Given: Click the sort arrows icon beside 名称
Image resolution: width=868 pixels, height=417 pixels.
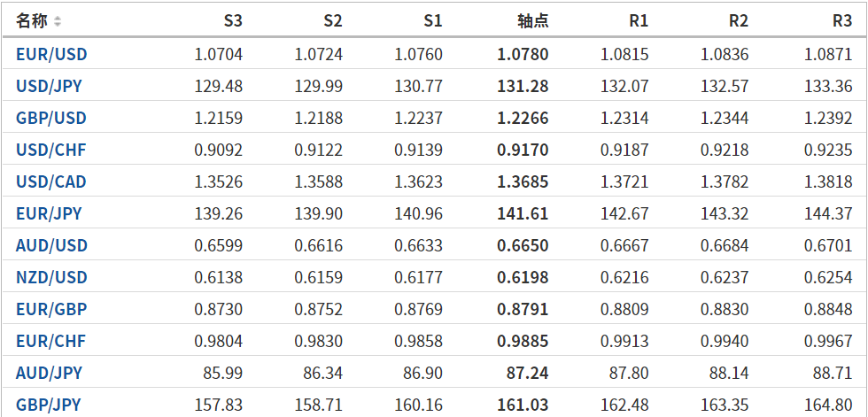Looking at the screenshot, I should 58,21.
